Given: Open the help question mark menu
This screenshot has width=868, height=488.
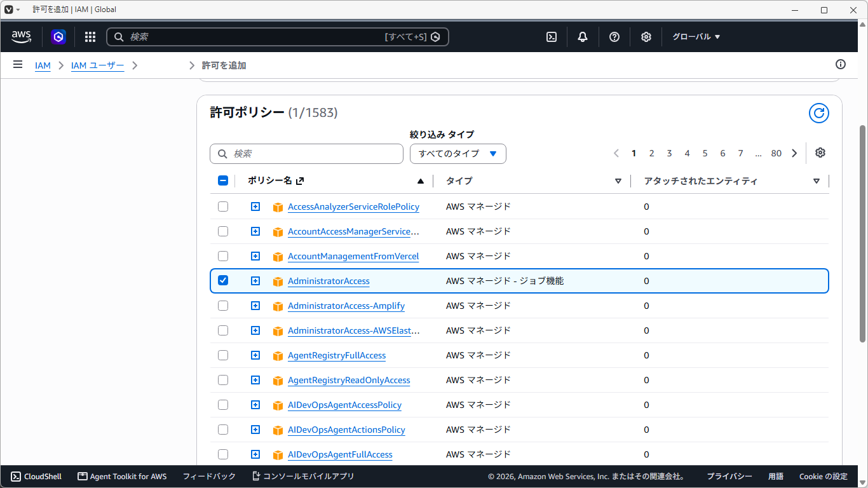Looking at the screenshot, I should 614,37.
